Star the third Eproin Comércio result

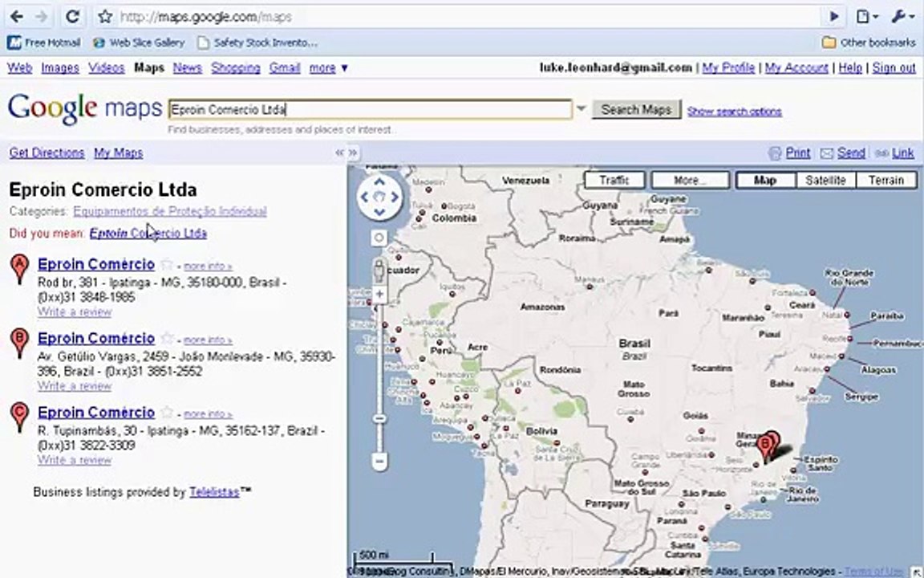click(167, 413)
